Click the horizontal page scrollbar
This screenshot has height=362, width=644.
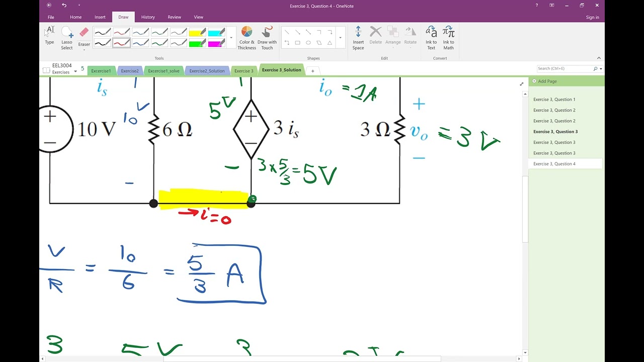click(x=302, y=359)
